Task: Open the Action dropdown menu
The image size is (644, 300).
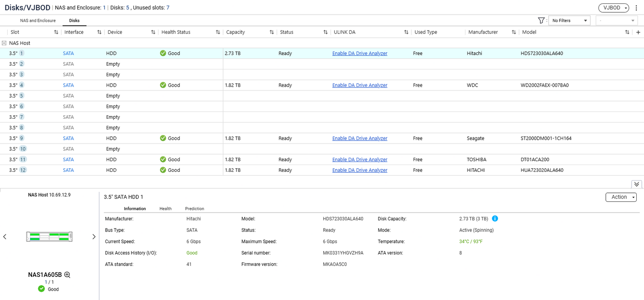Action: (621, 197)
